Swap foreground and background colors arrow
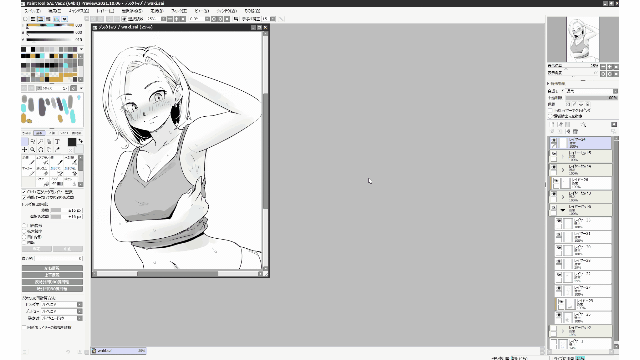640x360 pixels. click(80, 141)
